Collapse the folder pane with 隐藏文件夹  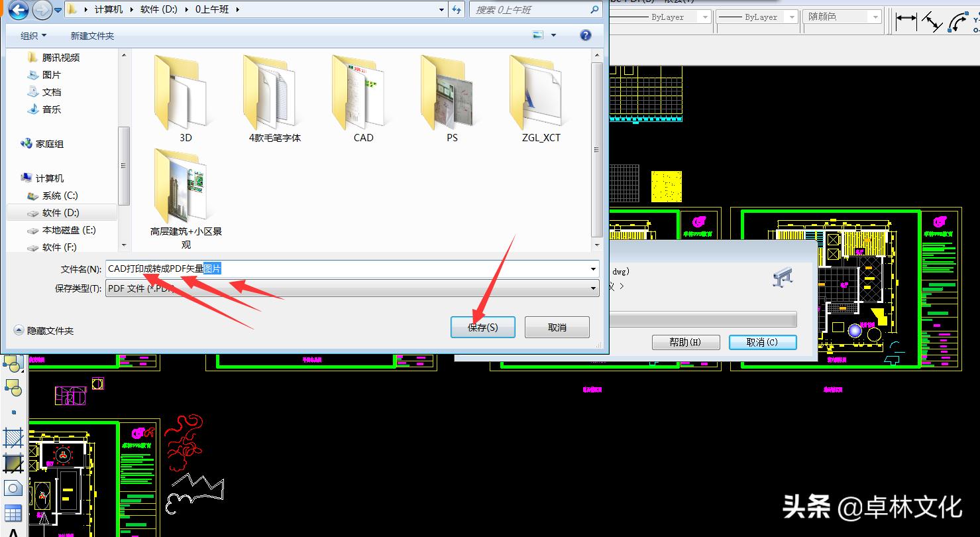pos(44,331)
